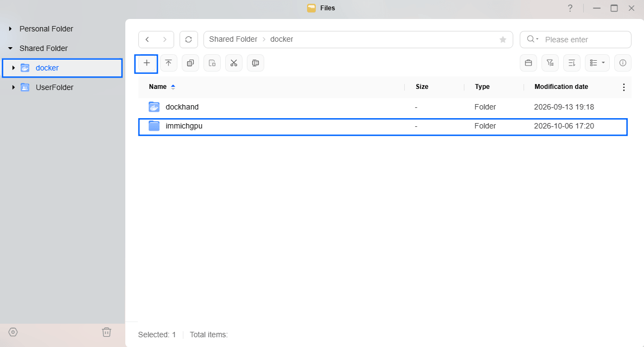
Task: Expand the docker folder tree arrow
Action: [14, 68]
